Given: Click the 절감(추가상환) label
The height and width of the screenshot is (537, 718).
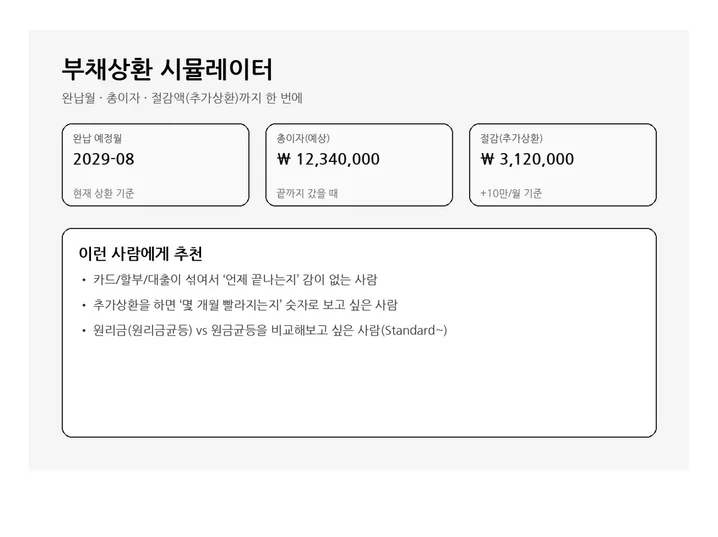Looking at the screenshot, I should pyautogui.click(x=512, y=138).
